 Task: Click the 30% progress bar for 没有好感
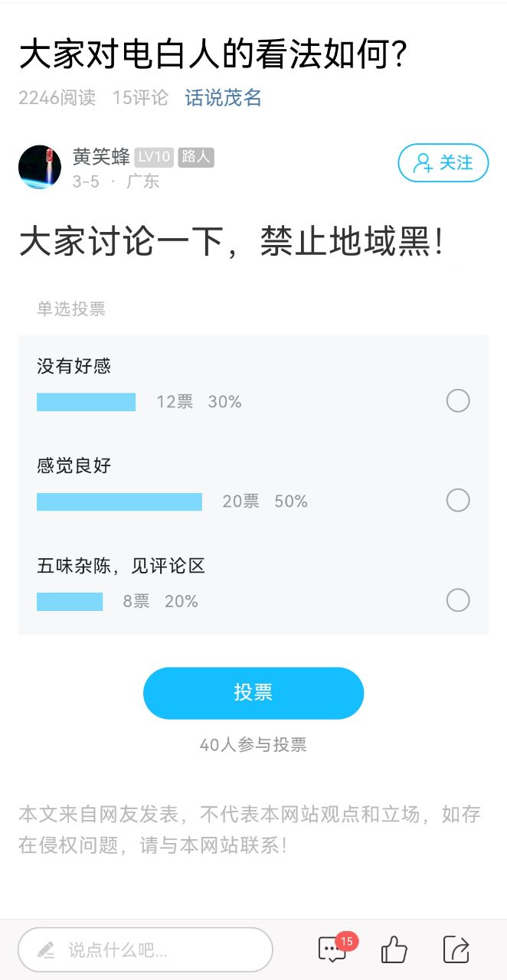point(86,402)
